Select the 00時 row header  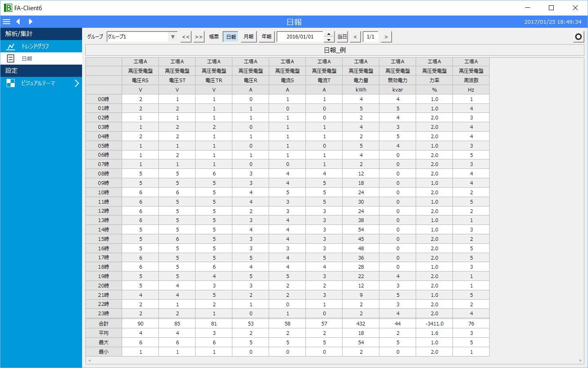tap(104, 99)
